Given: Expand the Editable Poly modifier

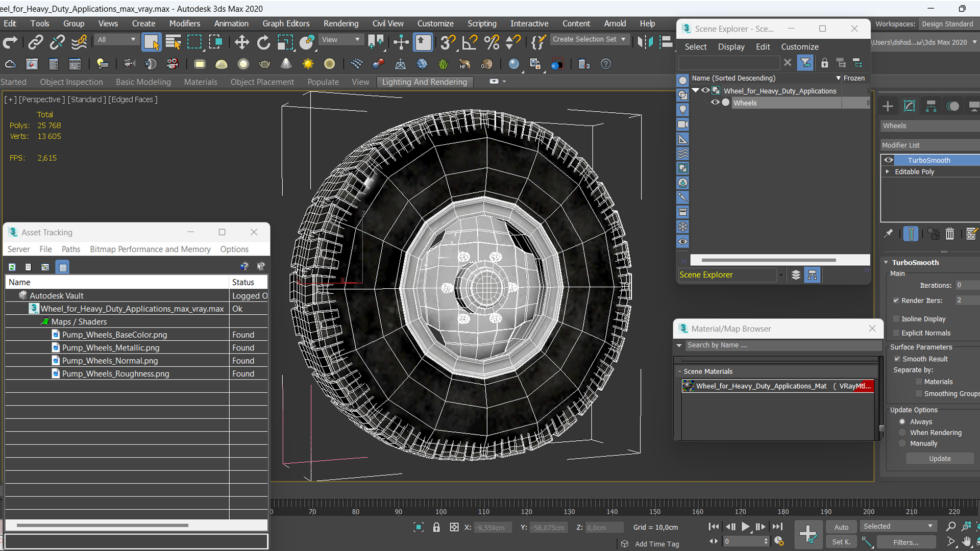Looking at the screenshot, I should (x=888, y=172).
